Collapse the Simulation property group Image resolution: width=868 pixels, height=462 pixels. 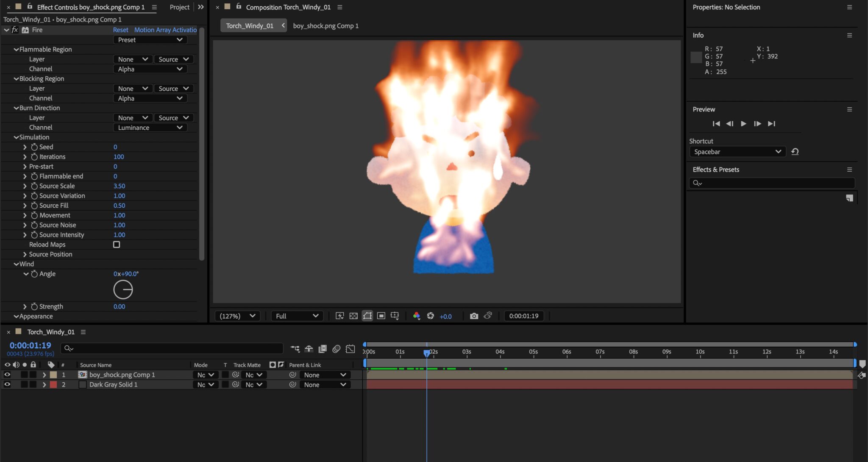pyautogui.click(x=16, y=137)
